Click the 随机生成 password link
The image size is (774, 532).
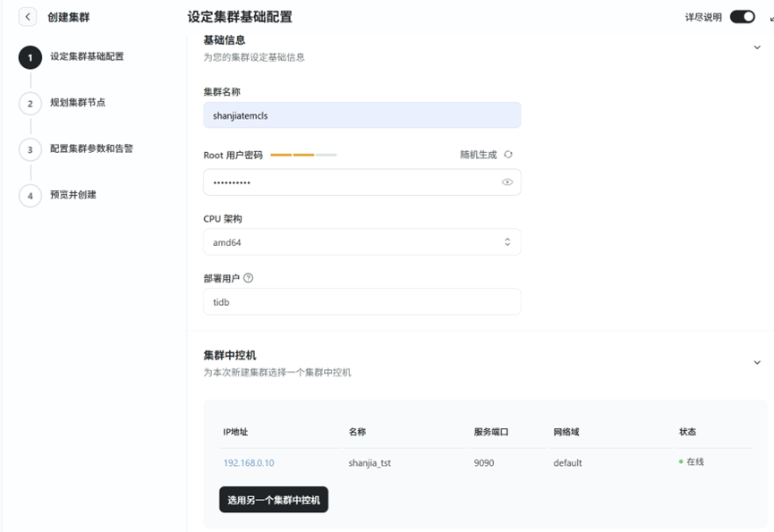[x=478, y=155]
